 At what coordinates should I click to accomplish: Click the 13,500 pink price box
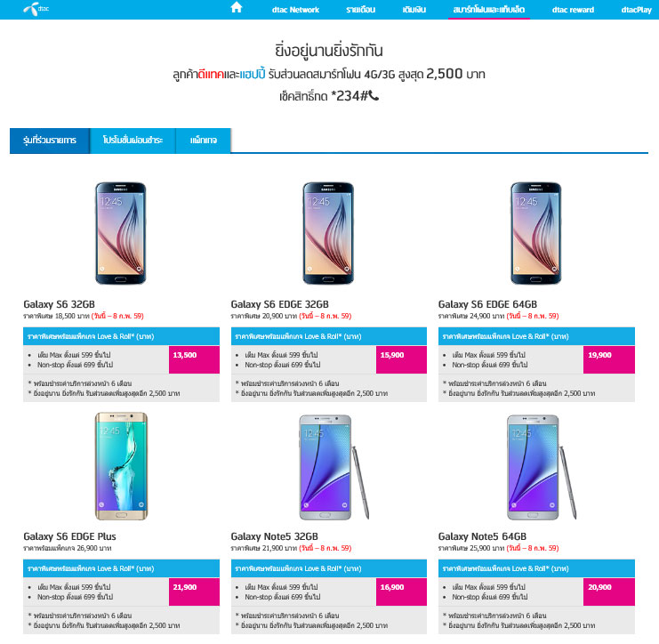(x=194, y=360)
